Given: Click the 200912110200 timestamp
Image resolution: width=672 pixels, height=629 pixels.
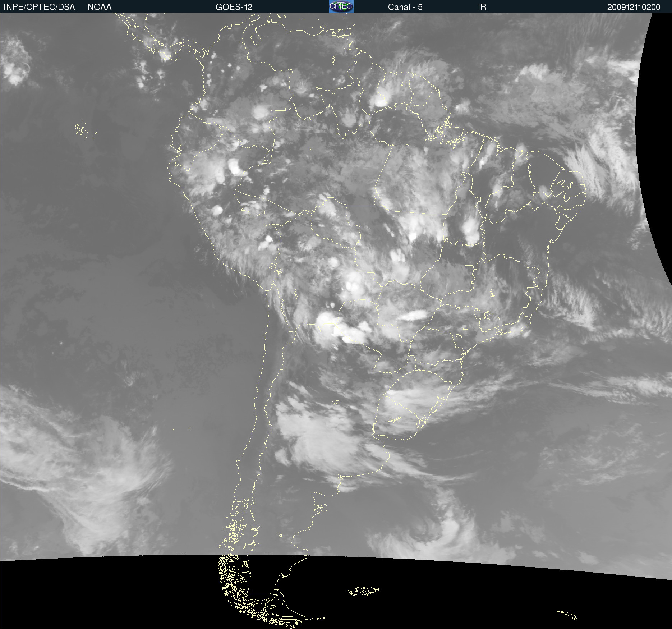Looking at the screenshot, I should pos(634,7).
